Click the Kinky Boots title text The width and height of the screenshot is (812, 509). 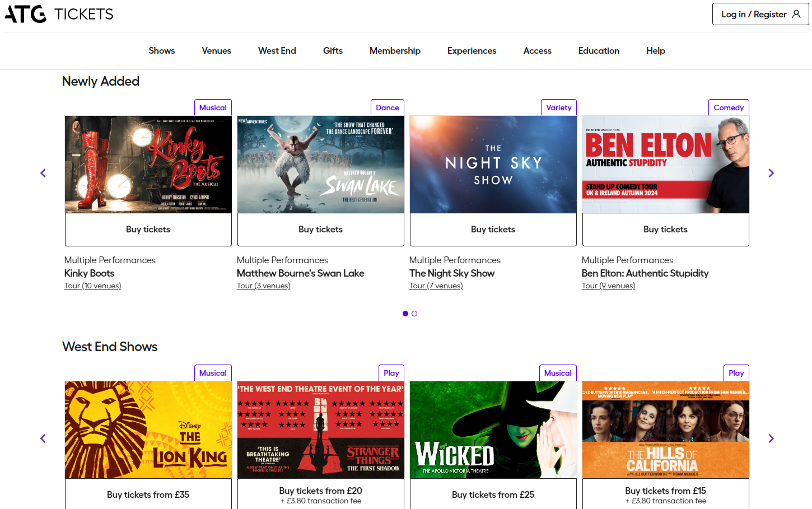coord(89,273)
